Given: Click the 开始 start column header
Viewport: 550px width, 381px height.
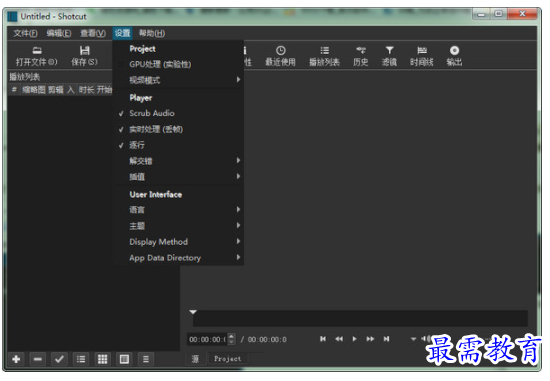Looking at the screenshot, I should pyautogui.click(x=104, y=90).
